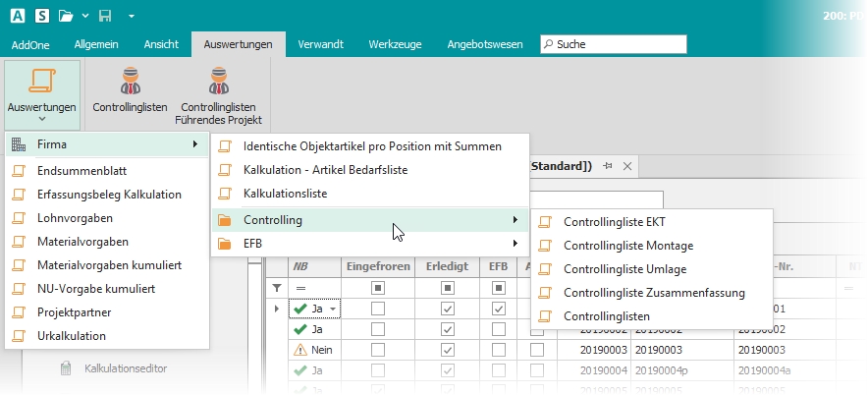Click into the Suche search field

[x=614, y=44]
